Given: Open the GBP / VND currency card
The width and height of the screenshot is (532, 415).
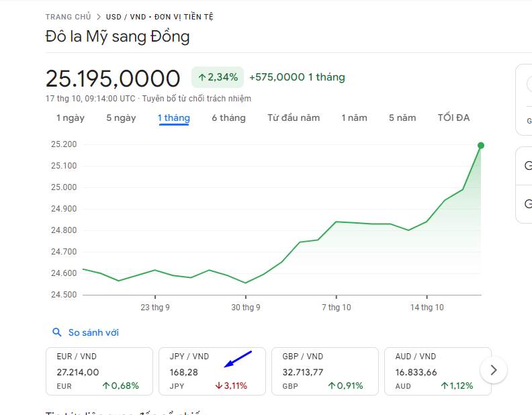Looking at the screenshot, I should coord(325,371).
